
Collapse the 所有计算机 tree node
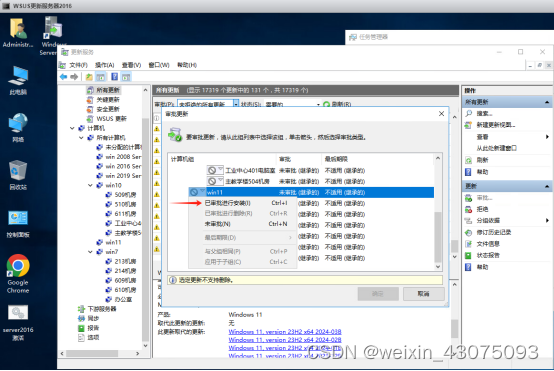(81, 138)
